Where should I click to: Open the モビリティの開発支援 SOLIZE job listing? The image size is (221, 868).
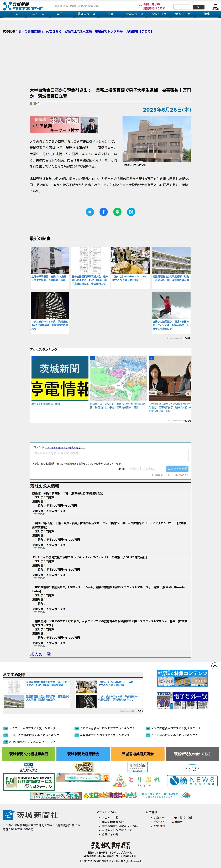89,557
